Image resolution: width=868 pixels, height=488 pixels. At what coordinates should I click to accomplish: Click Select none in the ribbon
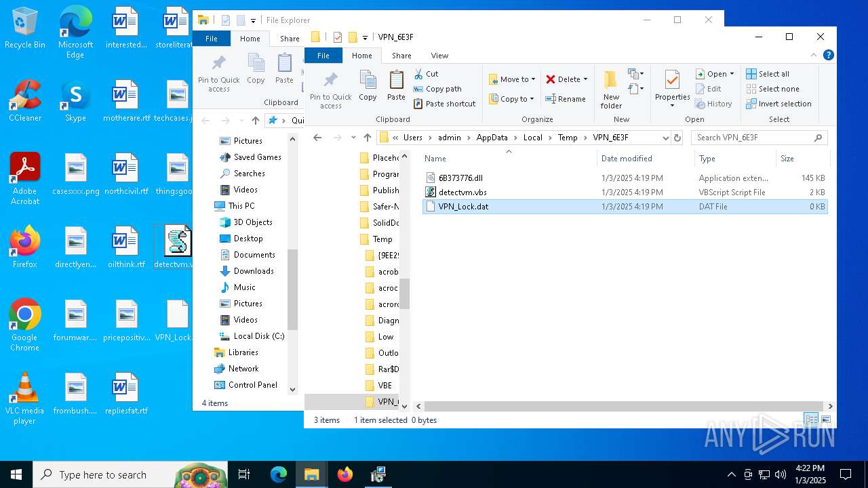click(772, 89)
